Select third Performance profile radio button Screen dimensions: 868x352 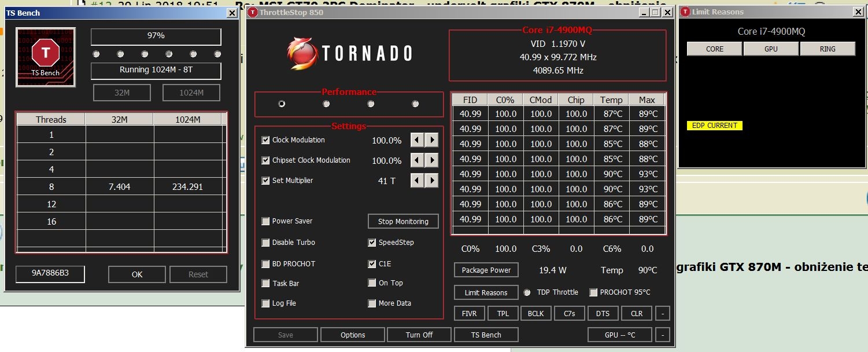371,104
